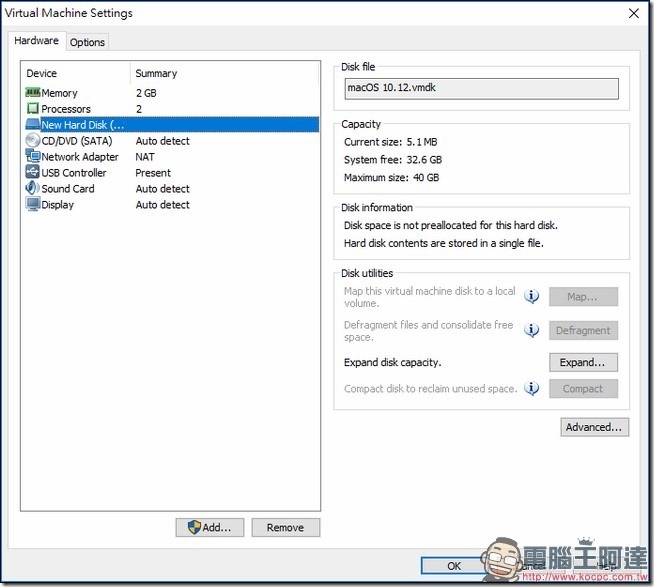Click 'Expand disk capacity.' label

(x=392, y=362)
